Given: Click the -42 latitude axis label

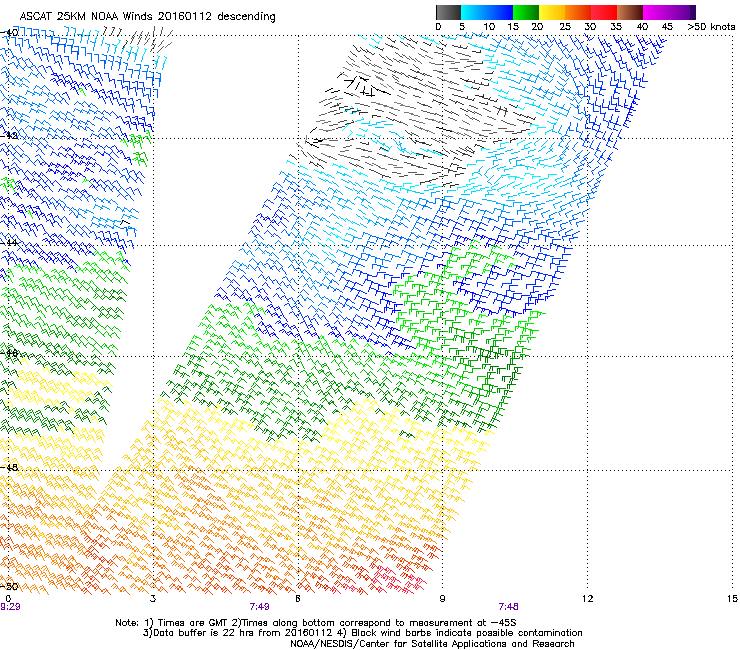Looking at the screenshot, I should 9,135.
